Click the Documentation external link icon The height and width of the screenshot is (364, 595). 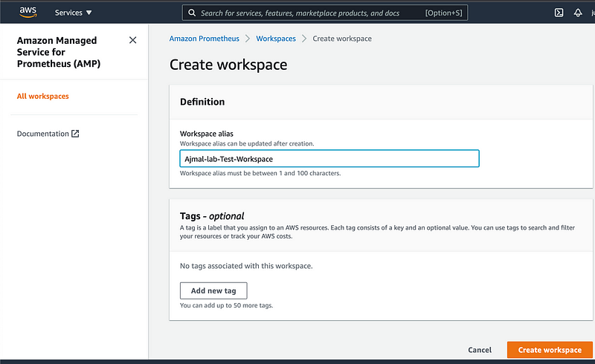tap(75, 134)
